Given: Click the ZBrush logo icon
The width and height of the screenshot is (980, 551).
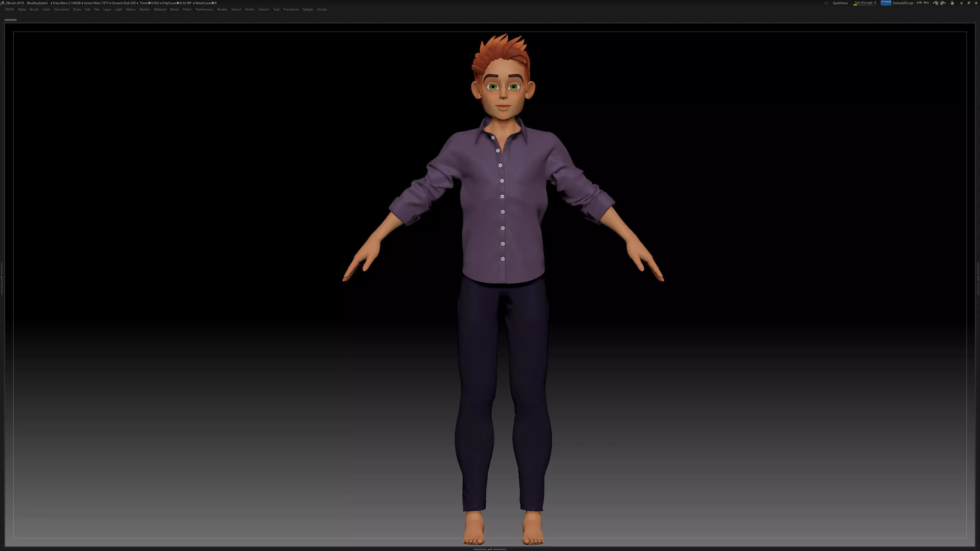Looking at the screenshot, I should (2, 3).
